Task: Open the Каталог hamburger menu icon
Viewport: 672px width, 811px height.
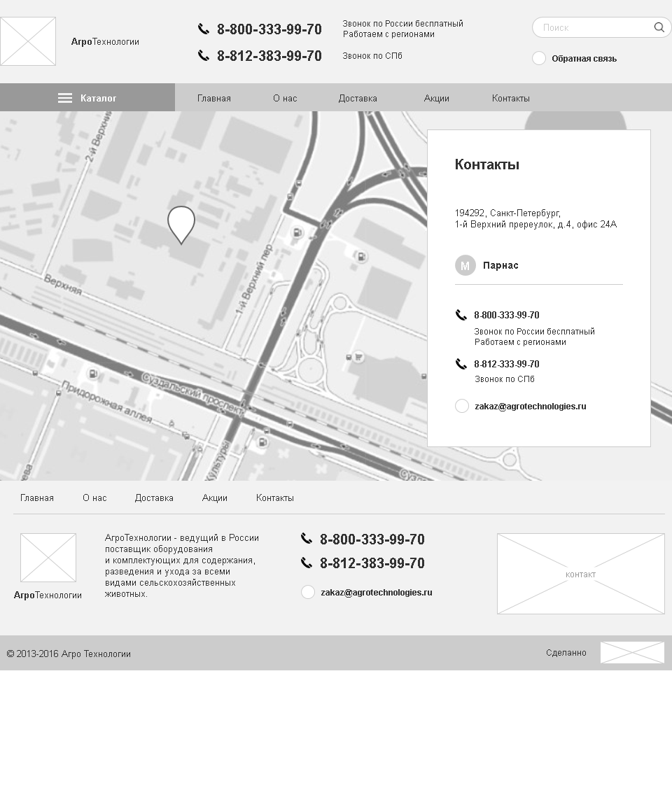Action: tap(64, 98)
